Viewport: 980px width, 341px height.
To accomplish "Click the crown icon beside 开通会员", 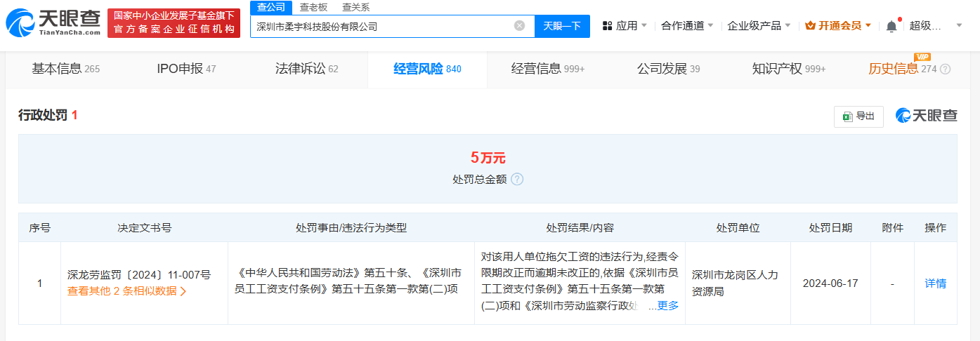I will (810, 26).
